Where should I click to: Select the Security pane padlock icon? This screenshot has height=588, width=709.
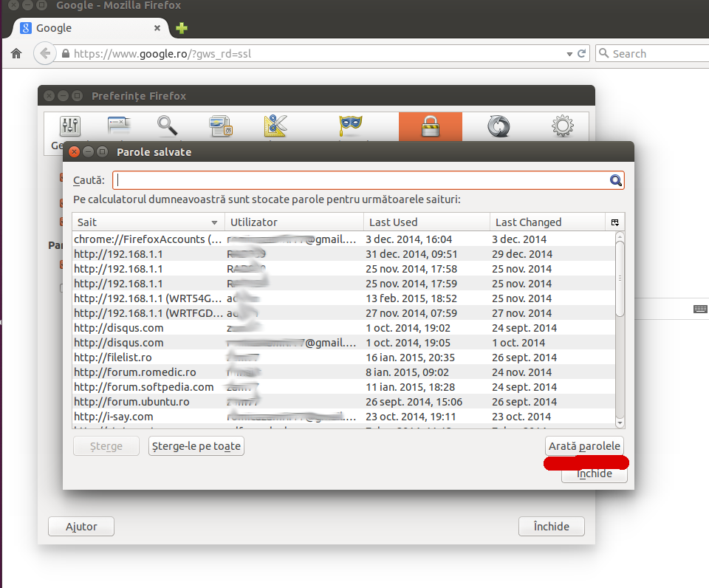(x=430, y=126)
